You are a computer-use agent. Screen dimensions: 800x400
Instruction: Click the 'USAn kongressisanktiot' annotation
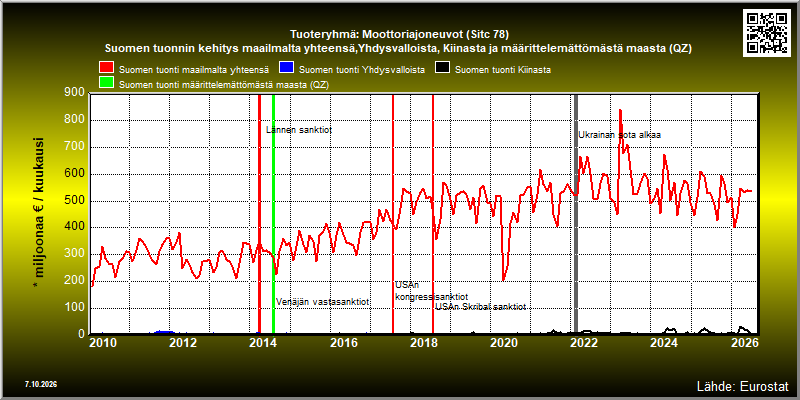(431, 291)
